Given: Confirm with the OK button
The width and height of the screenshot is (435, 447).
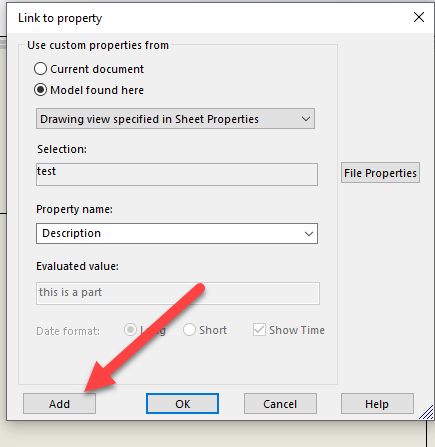Looking at the screenshot, I should click(182, 404).
